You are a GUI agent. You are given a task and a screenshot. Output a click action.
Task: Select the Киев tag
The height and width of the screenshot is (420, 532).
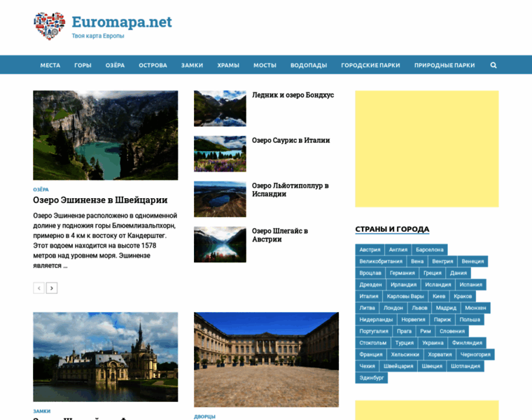coord(439,297)
